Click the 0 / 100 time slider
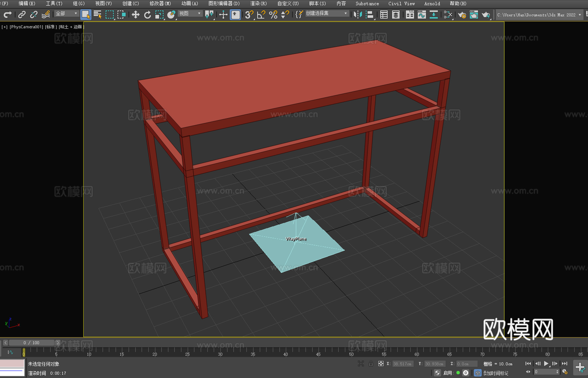Image resolution: width=588 pixels, height=378 pixels. pyautogui.click(x=32, y=343)
